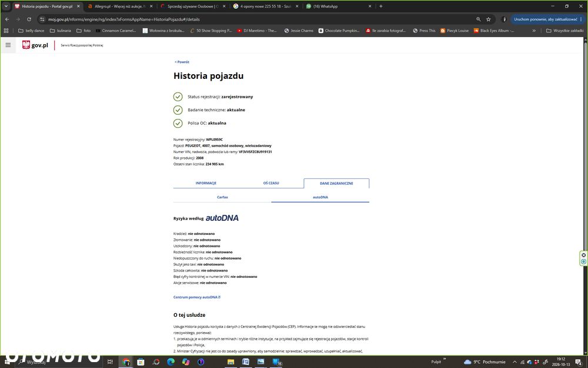The image size is (588, 368).
Task: Open the DJ Maretimo bookmark
Action: tap(256, 31)
